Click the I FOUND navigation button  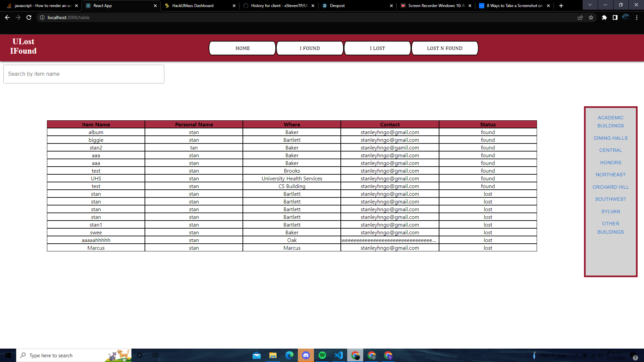310,48
